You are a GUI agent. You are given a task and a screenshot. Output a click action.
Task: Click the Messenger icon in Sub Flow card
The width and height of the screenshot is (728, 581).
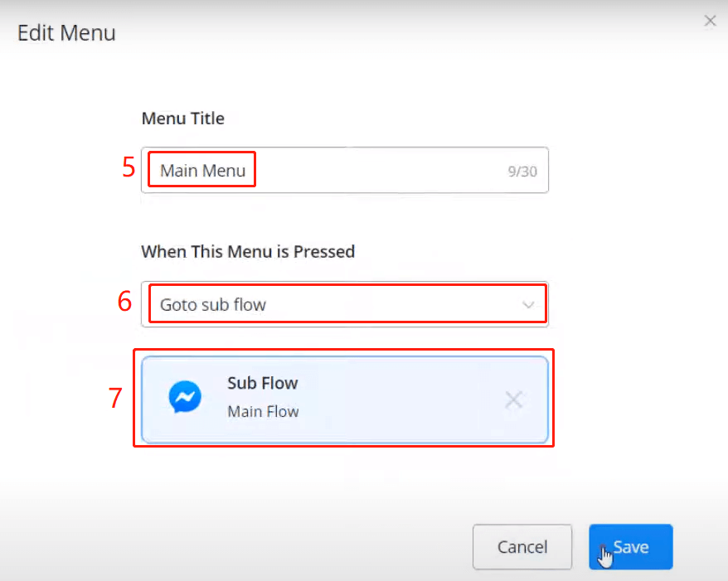(184, 398)
